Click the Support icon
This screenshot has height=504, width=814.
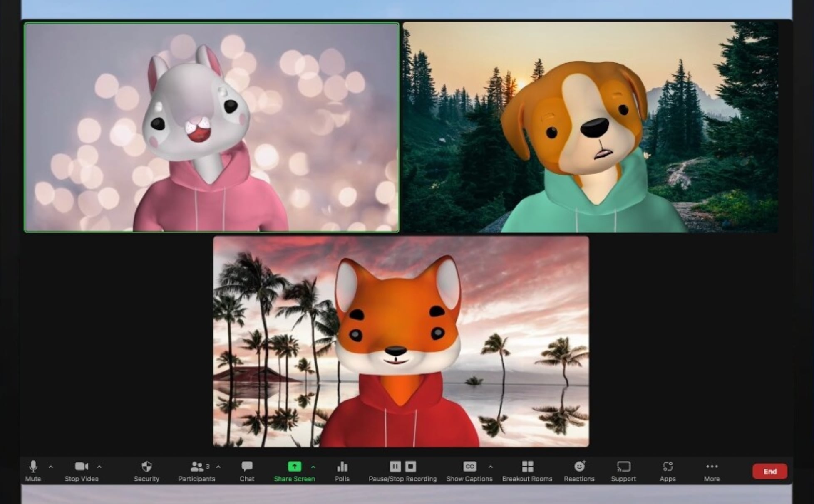(x=623, y=467)
